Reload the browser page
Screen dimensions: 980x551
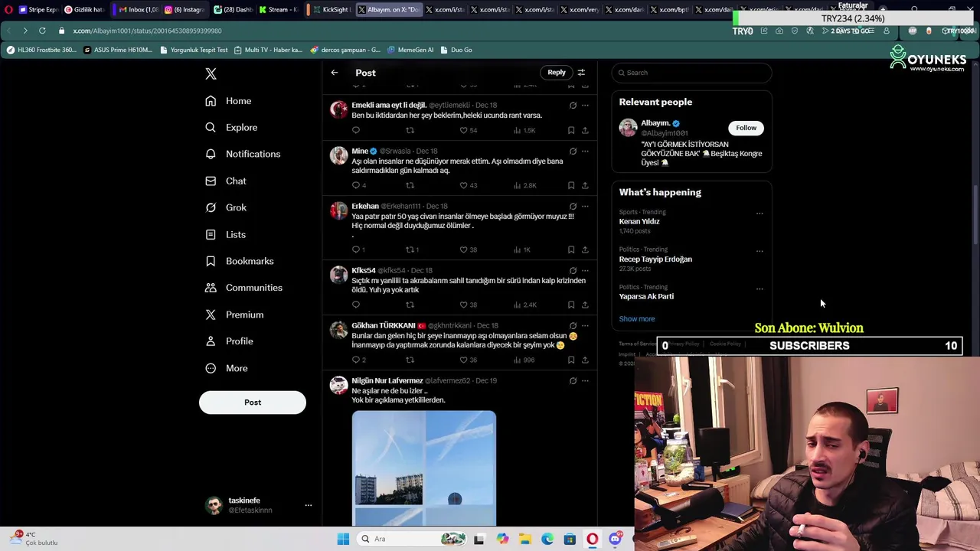click(42, 31)
